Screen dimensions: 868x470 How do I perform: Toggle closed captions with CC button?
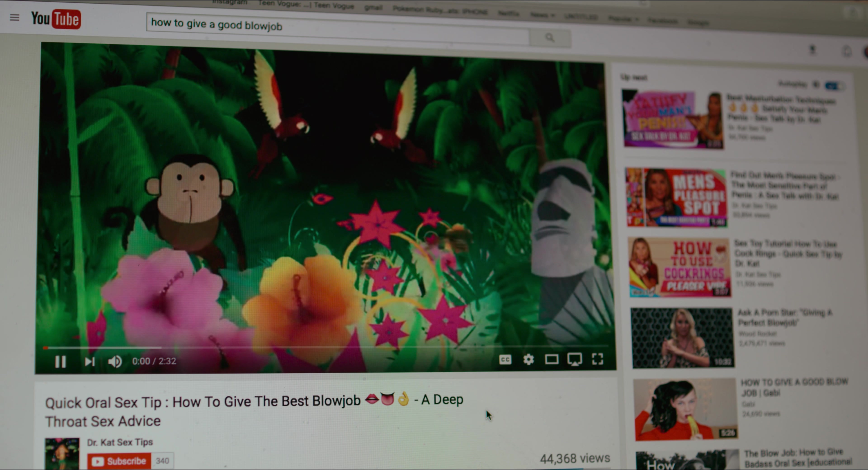(505, 360)
